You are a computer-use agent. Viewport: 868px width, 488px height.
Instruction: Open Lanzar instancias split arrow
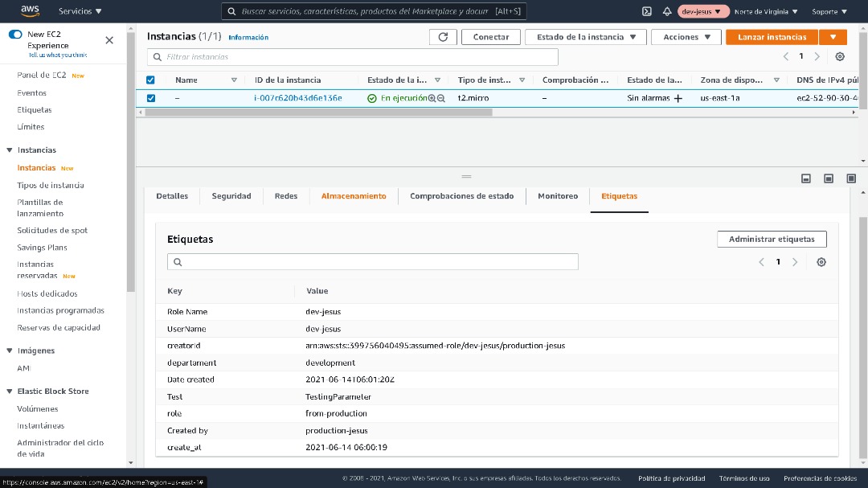[x=833, y=37]
